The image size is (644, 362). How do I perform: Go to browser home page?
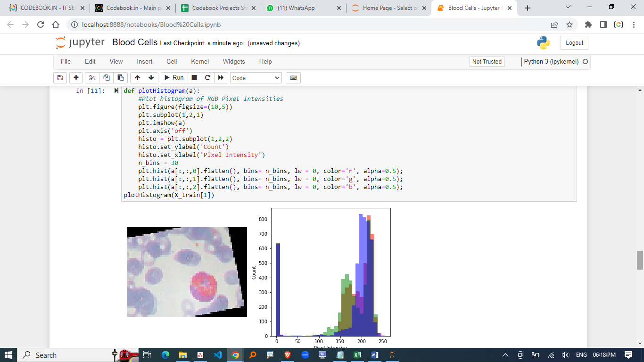[56, 25]
